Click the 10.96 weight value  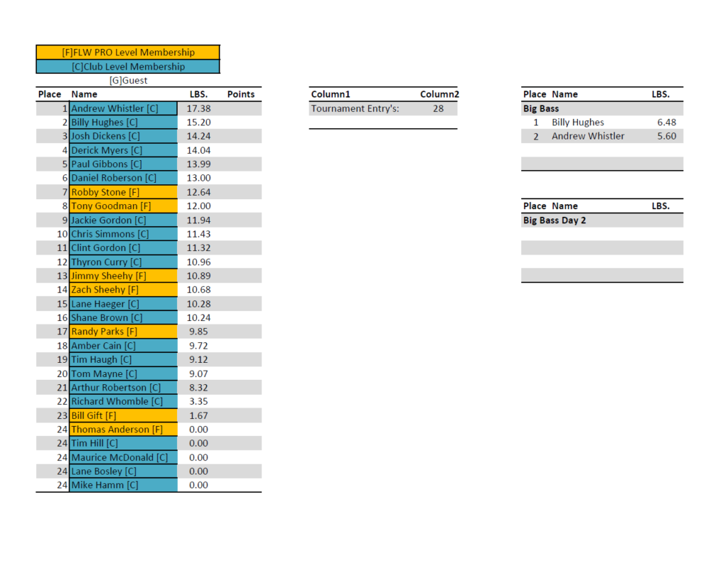pyautogui.click(x=198, y=262)
